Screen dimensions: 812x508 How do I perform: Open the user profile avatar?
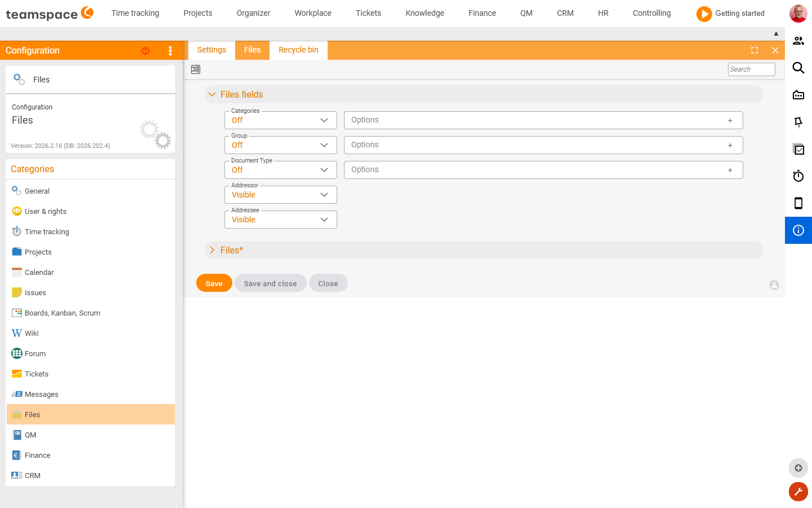click(798, 14)
